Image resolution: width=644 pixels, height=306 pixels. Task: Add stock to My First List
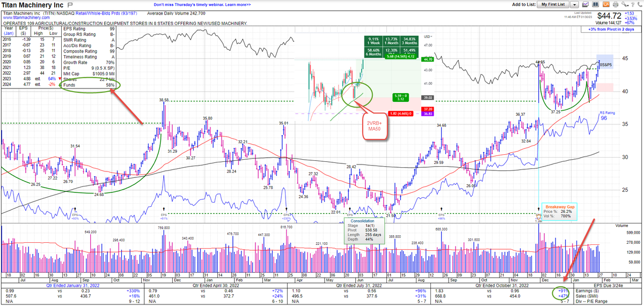point(553,4)
